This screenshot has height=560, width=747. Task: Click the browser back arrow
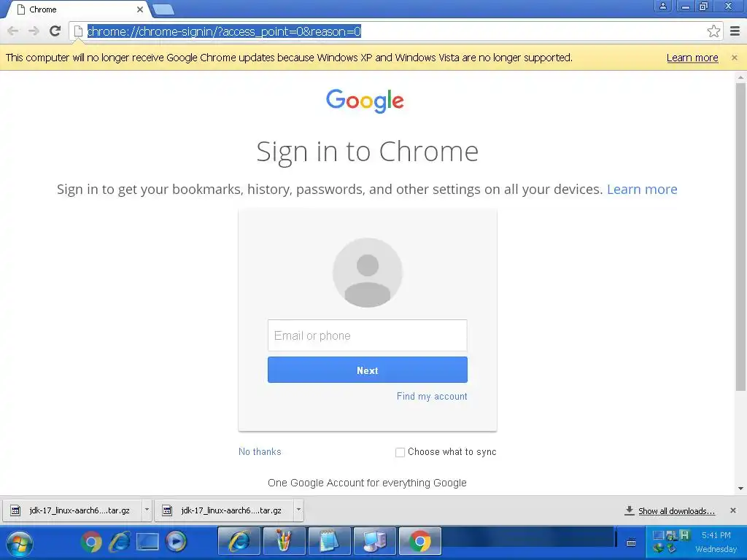[x=13, y=31]
